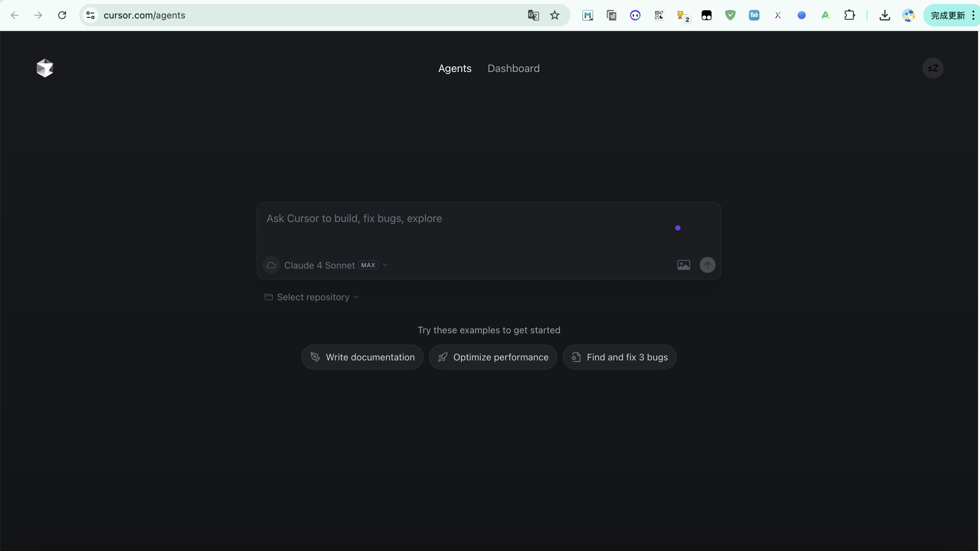980x551 pixels.
Task: Click the pen icon on Write documentation
Action: (315, 357)
